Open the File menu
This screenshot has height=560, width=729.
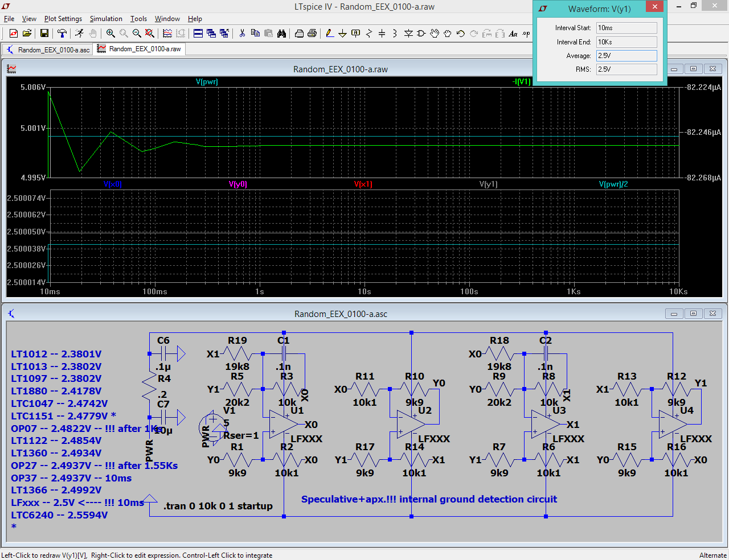coord(9,19)
